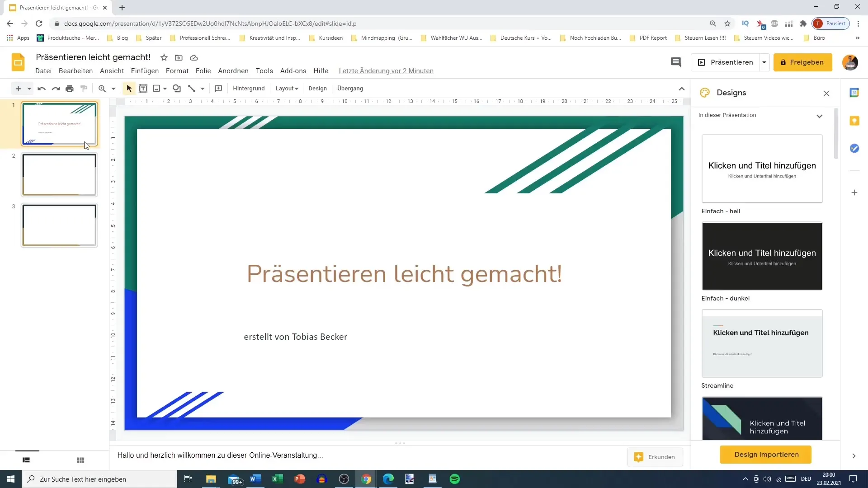Open the Folie menu
The height and width of the screenshot is (488, 868).
(x=203, y=71)
